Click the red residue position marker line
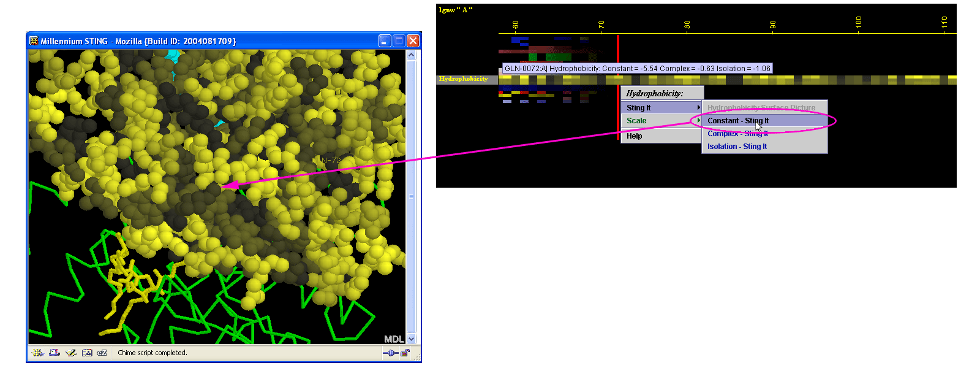 (618, 87)
